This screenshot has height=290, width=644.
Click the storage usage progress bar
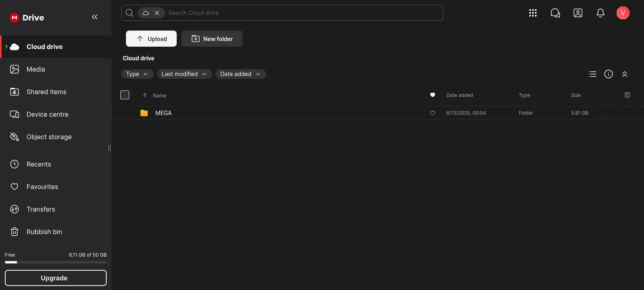56,262
